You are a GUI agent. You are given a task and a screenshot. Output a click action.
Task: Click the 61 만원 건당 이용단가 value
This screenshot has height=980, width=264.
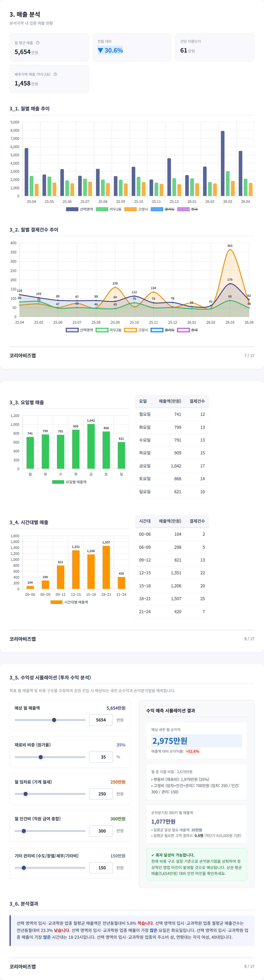(x=187, y=50)
